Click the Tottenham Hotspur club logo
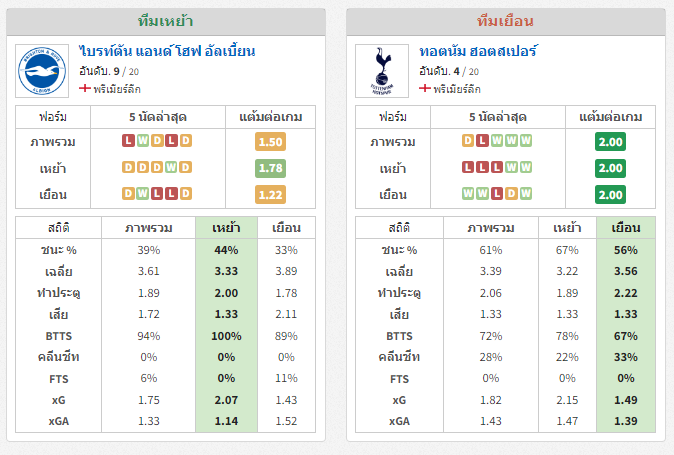Viewport: 674px width, 455px height. [x=382, y=71]
